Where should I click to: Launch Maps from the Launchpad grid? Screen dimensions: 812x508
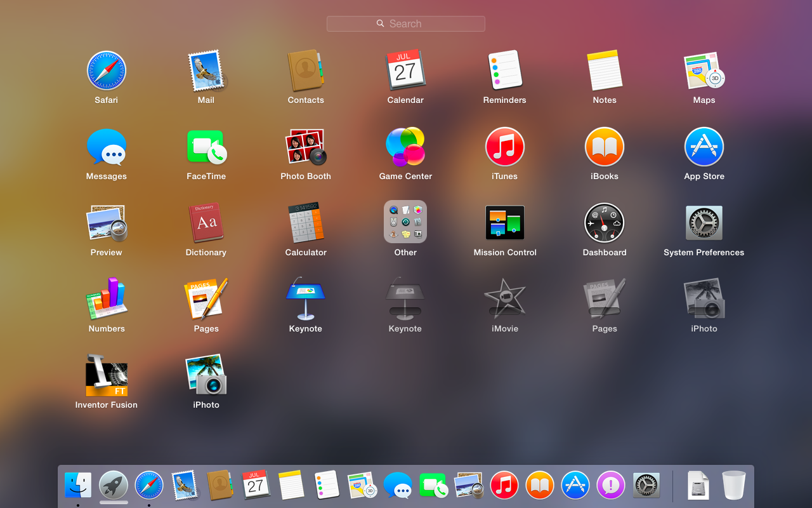(x=704, y=70)
